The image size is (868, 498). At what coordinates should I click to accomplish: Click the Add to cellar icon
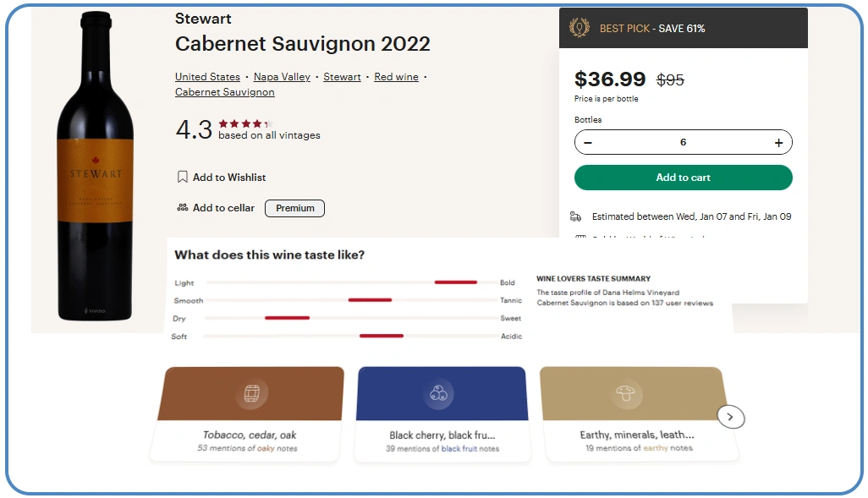[x=182, y=208]
